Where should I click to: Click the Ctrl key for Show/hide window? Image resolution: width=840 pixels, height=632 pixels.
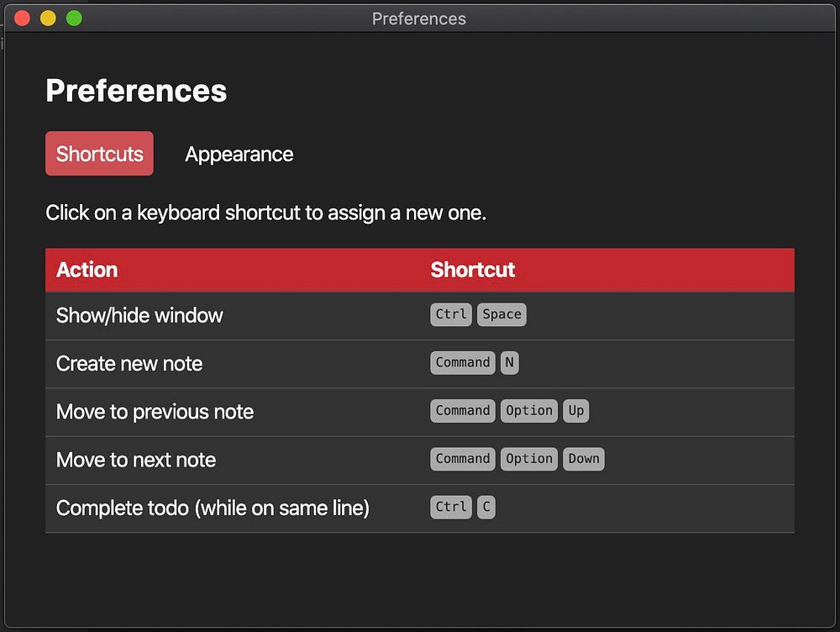pyautogui.click(x=451, y=314)
